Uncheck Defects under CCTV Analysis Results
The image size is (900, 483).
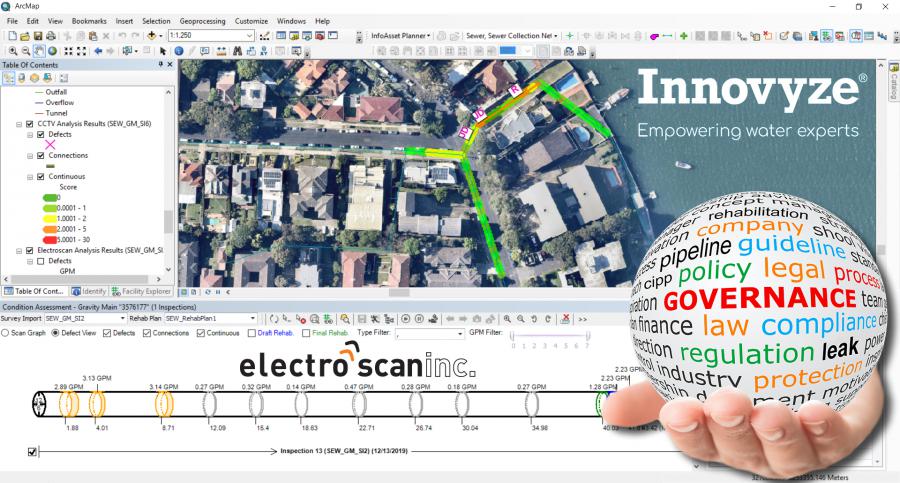click(41, 134)
